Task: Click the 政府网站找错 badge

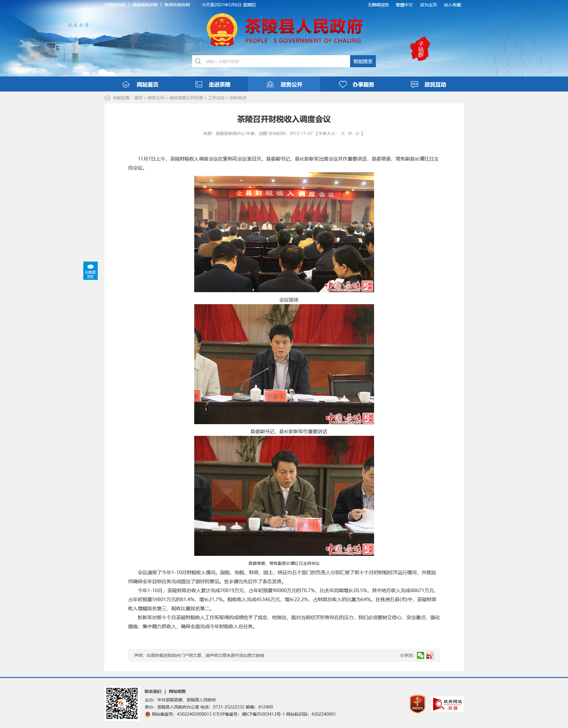Action: (x=448, y=704)
